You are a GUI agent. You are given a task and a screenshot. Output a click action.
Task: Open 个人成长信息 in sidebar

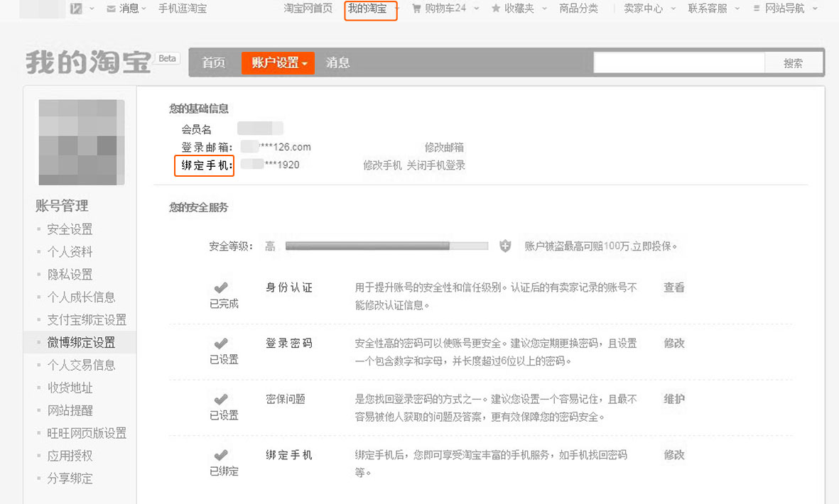tap(81, 297)
